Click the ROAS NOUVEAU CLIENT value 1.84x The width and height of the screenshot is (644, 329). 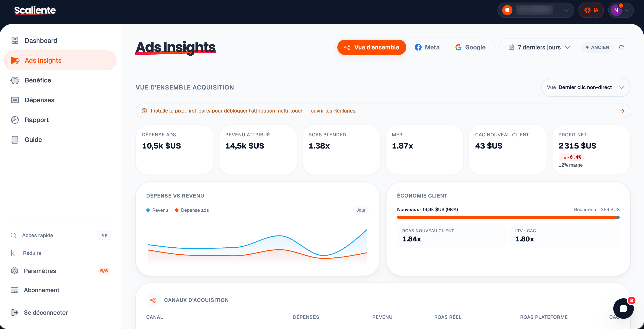[x=412, y=239]
